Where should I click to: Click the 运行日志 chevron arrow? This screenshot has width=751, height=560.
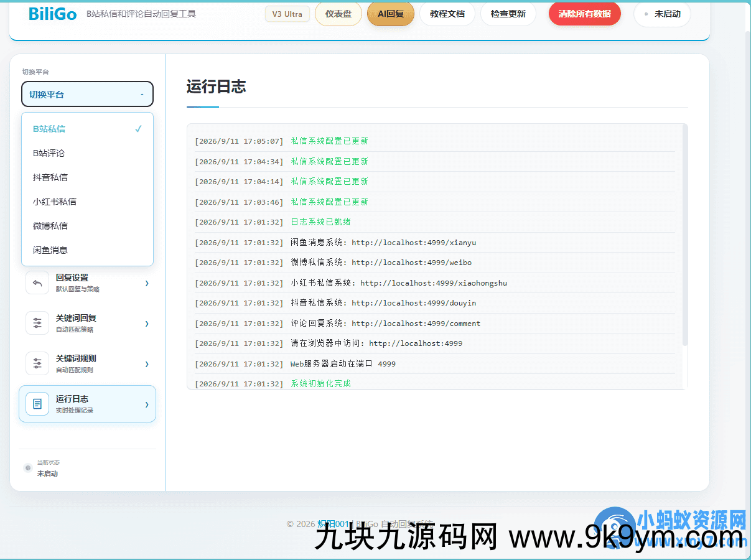pyautogui.click(x=147, y=404)
